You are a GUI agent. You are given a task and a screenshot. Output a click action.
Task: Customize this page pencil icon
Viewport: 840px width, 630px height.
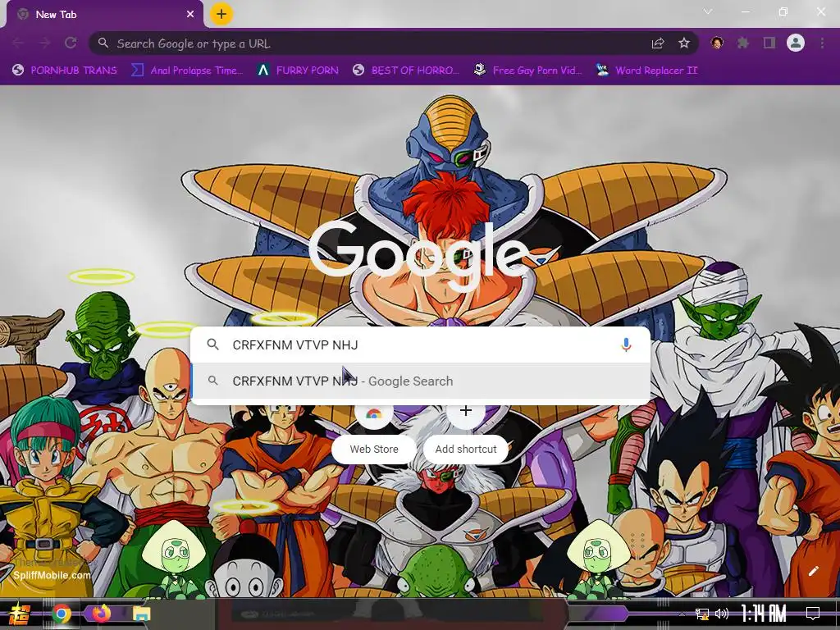click(813, 571)
